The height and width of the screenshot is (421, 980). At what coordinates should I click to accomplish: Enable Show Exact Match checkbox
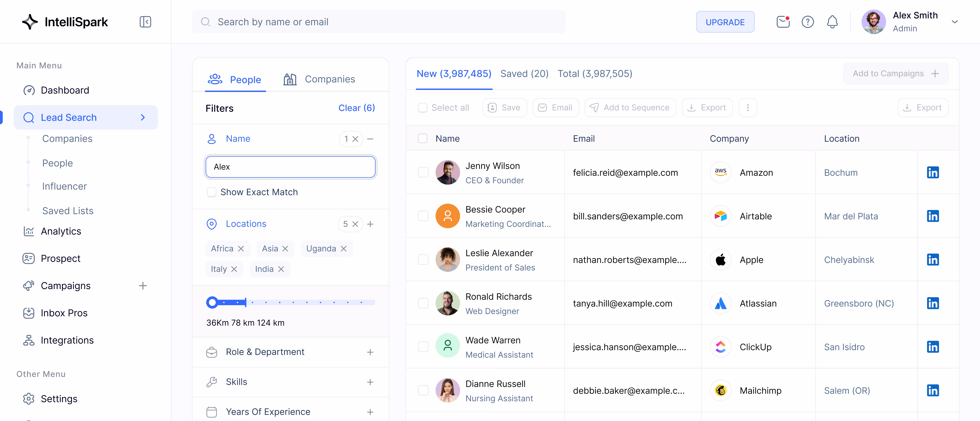point(211,192)
